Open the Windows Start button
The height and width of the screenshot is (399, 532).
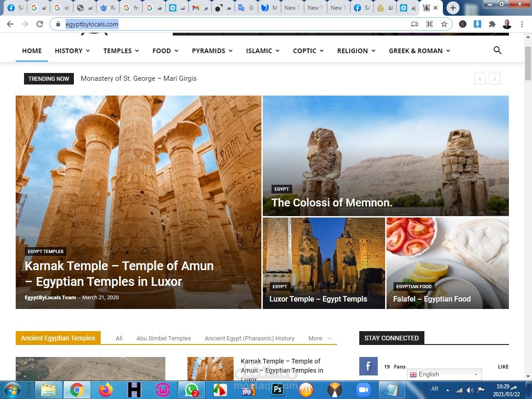pyautogui.click(x=13, y=389)
